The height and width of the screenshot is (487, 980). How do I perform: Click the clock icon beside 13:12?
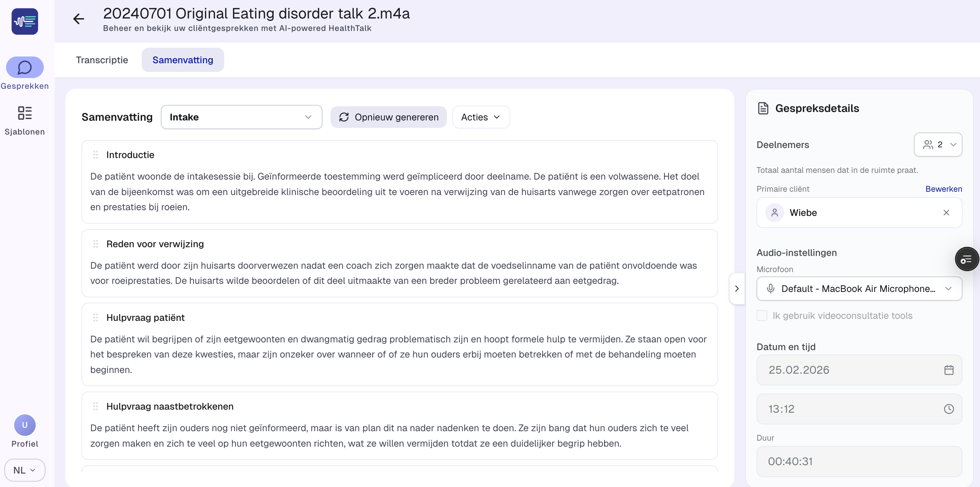point(949,409)
